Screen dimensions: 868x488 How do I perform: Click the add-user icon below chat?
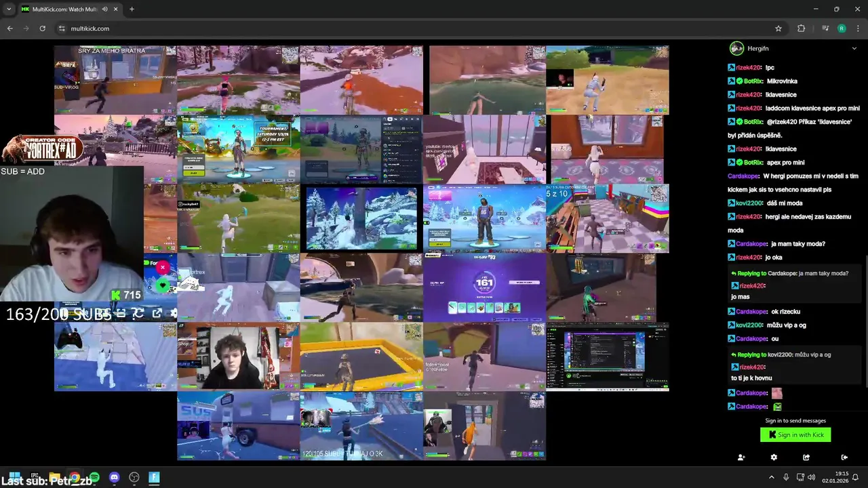coord(741,457)
